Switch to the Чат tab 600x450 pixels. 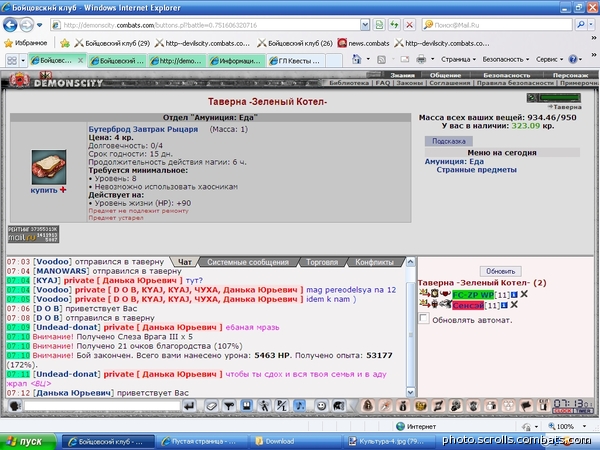pos(184,262)
